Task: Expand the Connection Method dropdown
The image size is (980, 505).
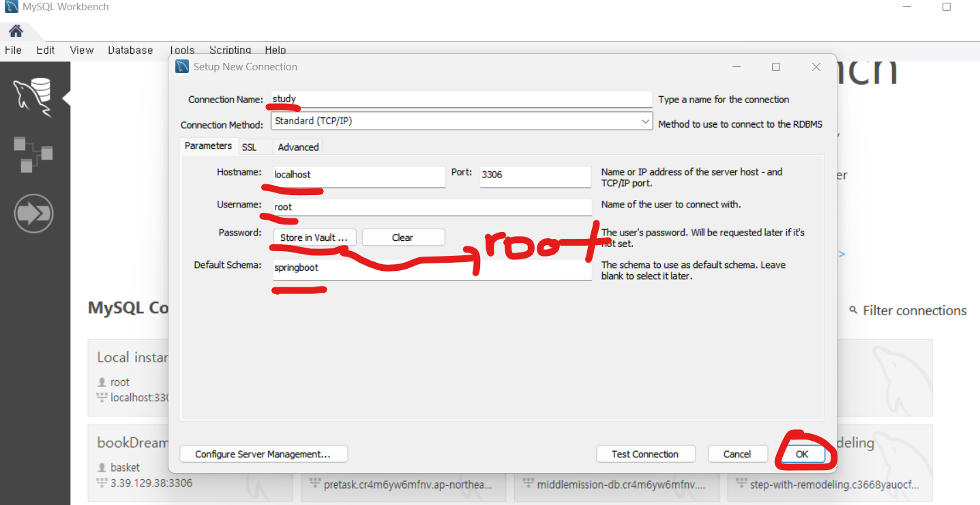Action: point(645,121)
